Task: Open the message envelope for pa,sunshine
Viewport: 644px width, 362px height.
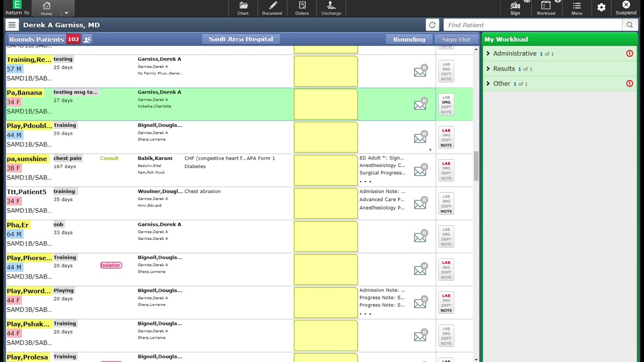Action: pos(421,170)
